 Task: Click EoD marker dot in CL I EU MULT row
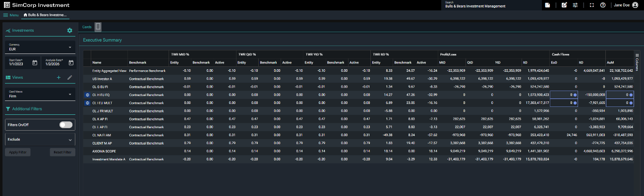(575, 102)
